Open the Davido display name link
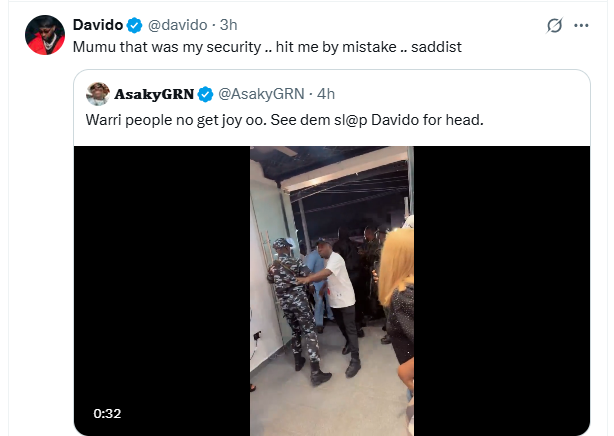 pyautogui.click(x=97, y=24)
